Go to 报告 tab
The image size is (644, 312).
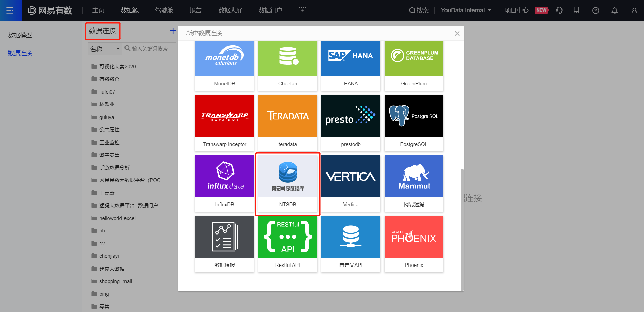195,10
